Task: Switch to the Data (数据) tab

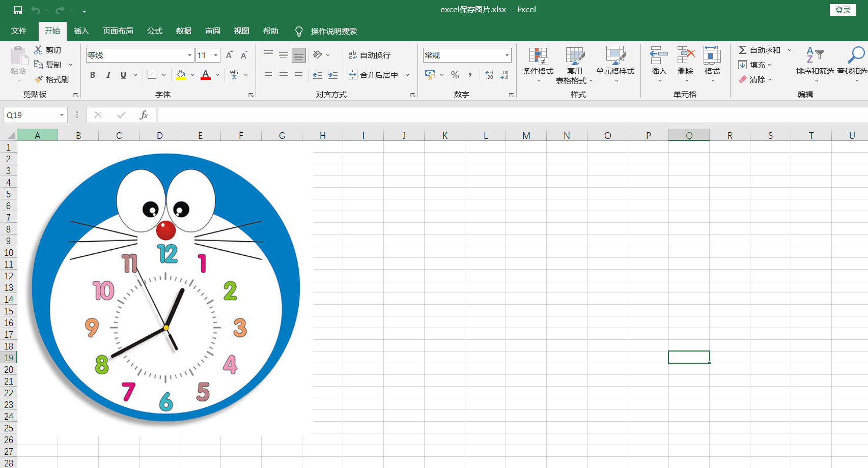Action: point(184,31)
